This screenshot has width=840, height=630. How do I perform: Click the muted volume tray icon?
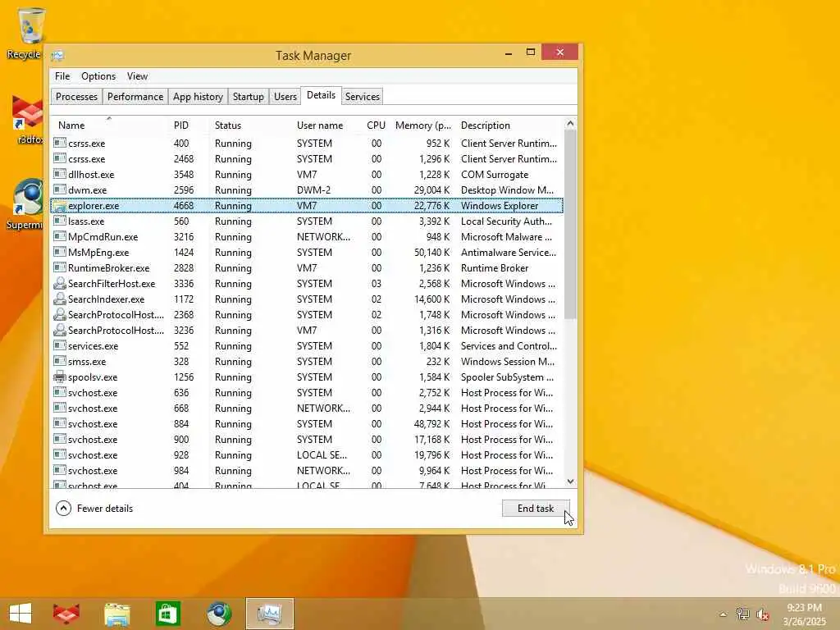pyautogui.click(x=762, y=614)
